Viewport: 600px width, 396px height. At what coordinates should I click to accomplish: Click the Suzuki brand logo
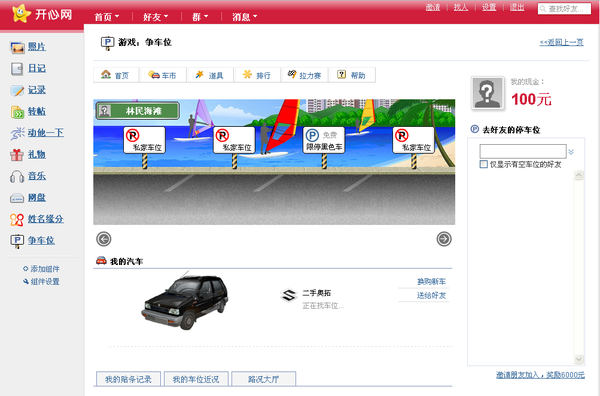289,295
